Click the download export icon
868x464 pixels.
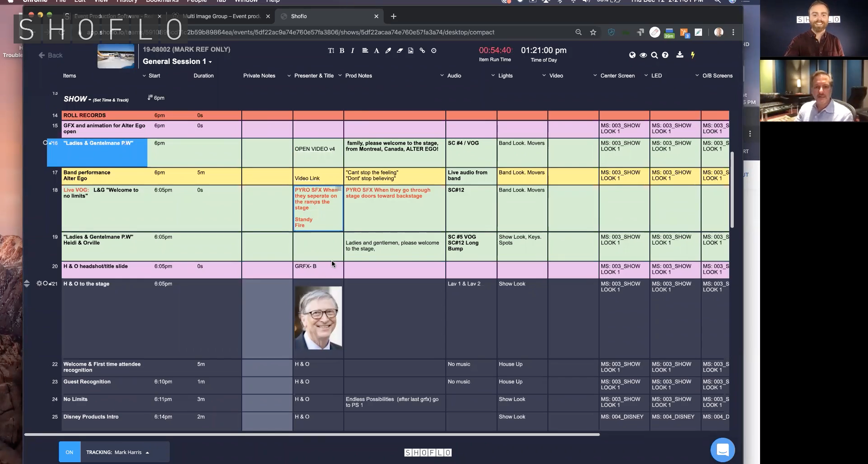(x=679, y=55)
